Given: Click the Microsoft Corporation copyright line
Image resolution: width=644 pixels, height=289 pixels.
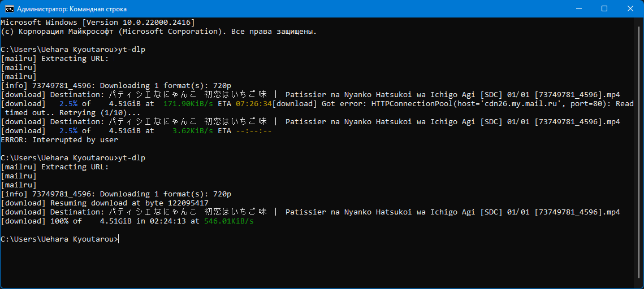Looking at the screenshot, I should [158, 31].
